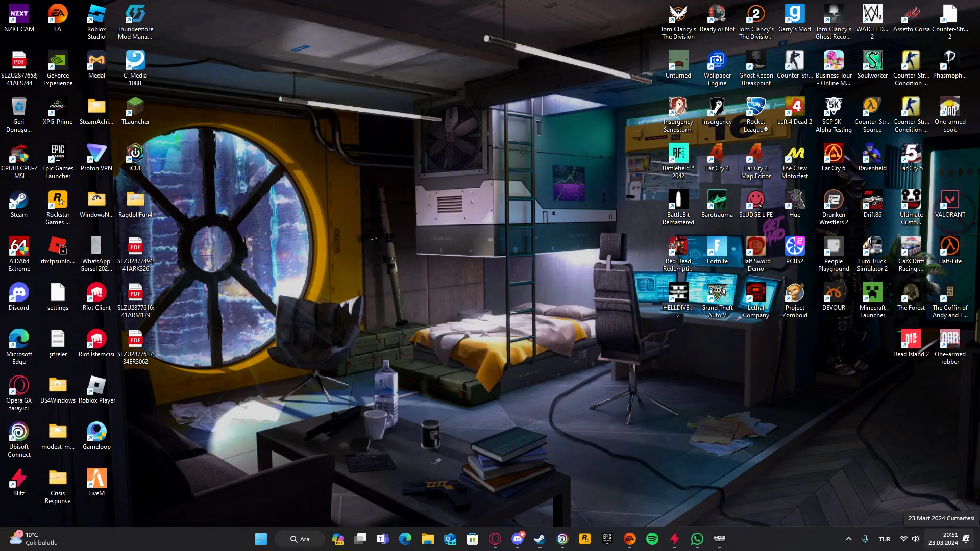Select the Medal desktop icon
Screen dimensions: 980x551
click(96, 65)
